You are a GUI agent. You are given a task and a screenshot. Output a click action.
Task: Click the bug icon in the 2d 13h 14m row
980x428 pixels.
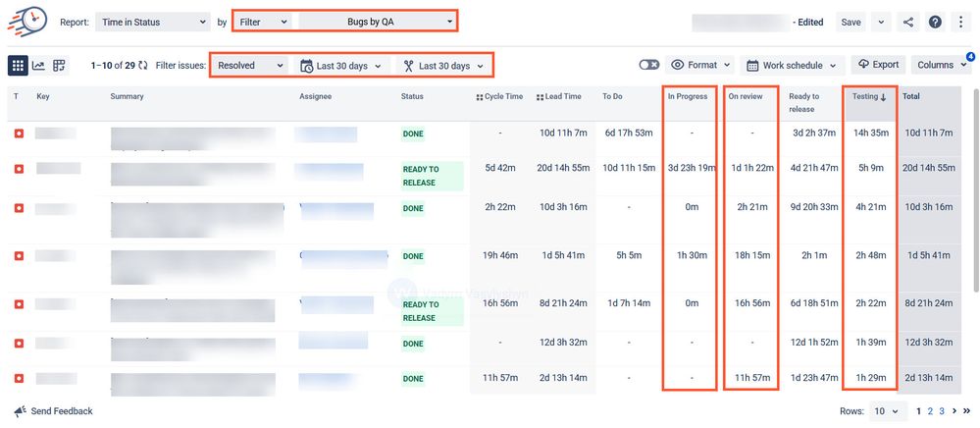coord(19,379)
